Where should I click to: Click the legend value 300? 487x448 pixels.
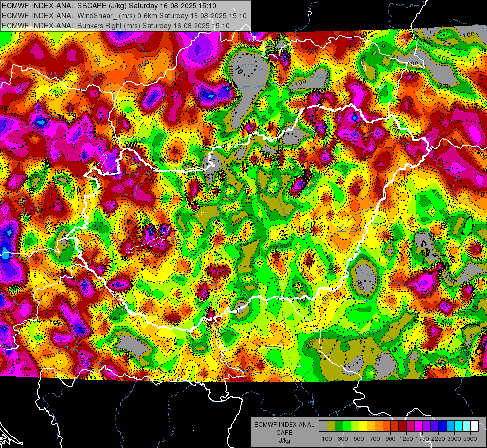(x=343, y=439)
